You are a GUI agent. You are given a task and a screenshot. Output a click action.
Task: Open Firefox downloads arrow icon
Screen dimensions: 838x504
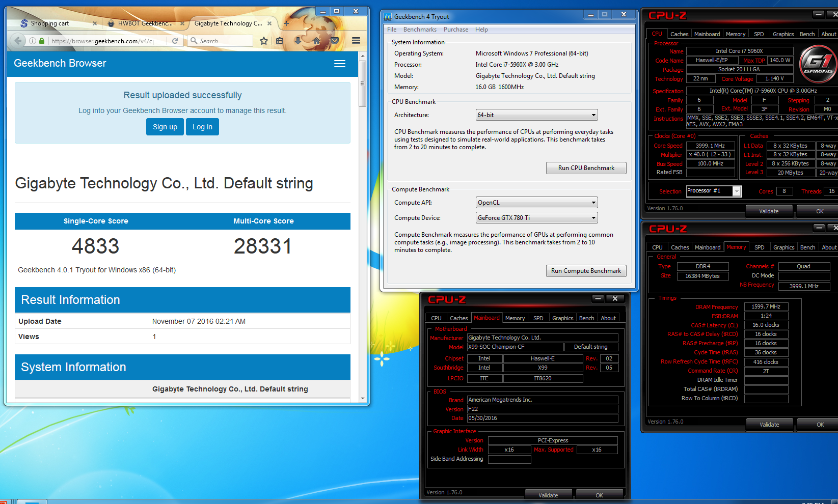298,41
